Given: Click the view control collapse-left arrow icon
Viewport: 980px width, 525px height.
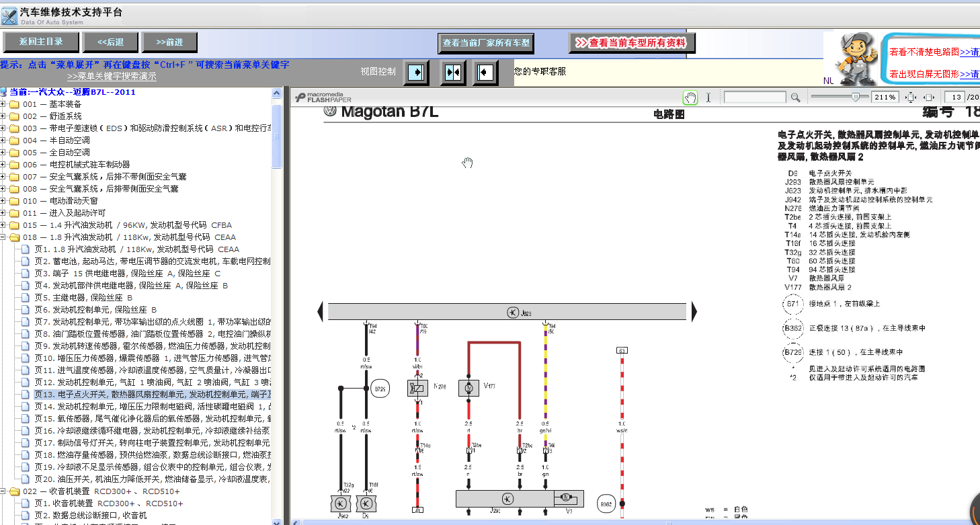Looking at the screenshot, I should [x=485, y=72].
